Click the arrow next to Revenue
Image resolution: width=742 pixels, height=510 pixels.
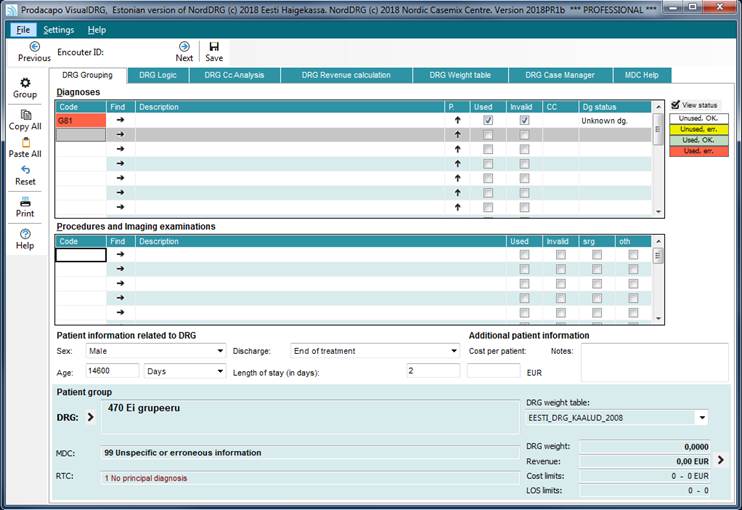(720, 460)
